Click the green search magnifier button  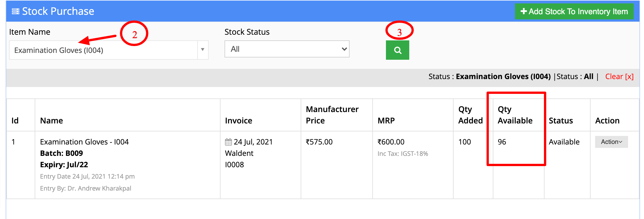click(x=397, y=50)
